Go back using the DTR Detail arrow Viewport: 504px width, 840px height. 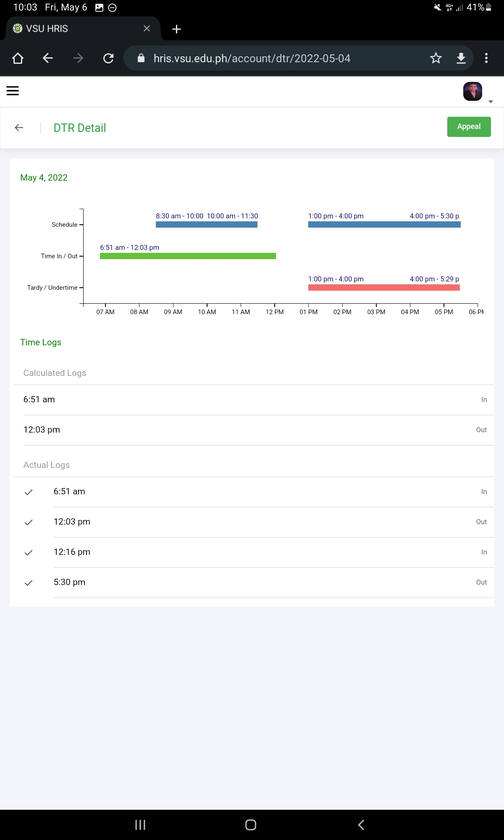coord(19,128)
